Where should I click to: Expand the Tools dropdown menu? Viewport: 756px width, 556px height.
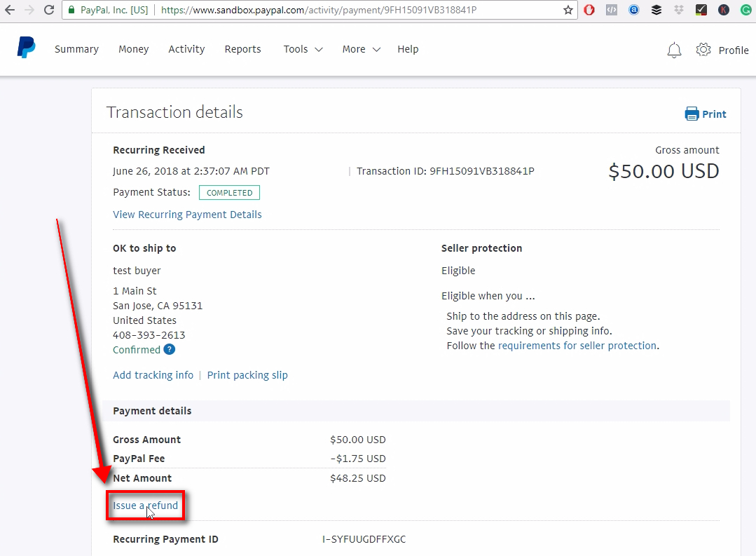click(x=301, y=49)
